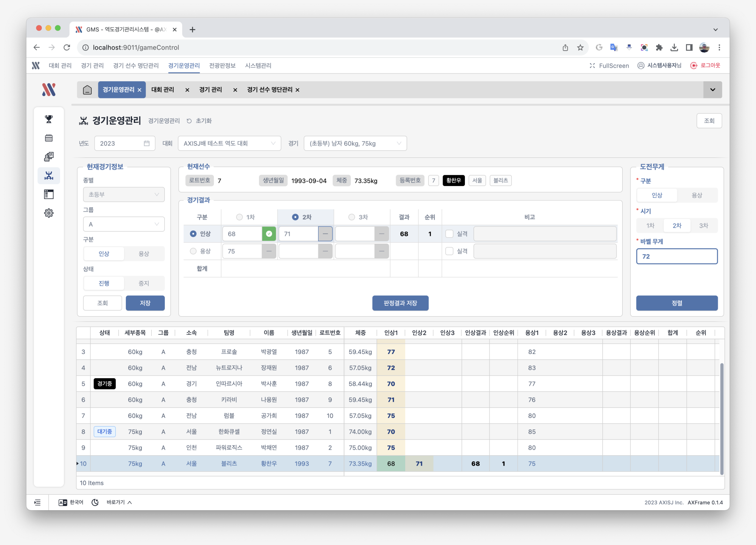Click the 바벨 무게 input field
Image resolution: width=756 pixels, height=545 pixels.
[x=677, y=256]
